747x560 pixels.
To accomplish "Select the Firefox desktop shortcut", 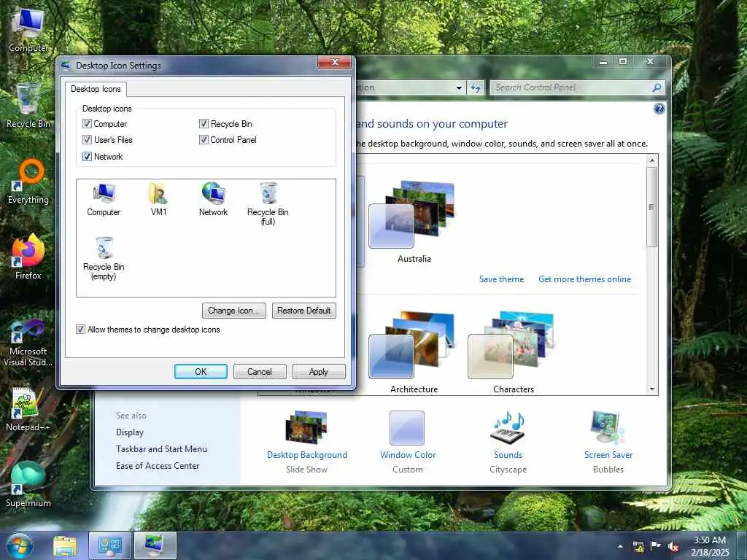I will point(28,257).
